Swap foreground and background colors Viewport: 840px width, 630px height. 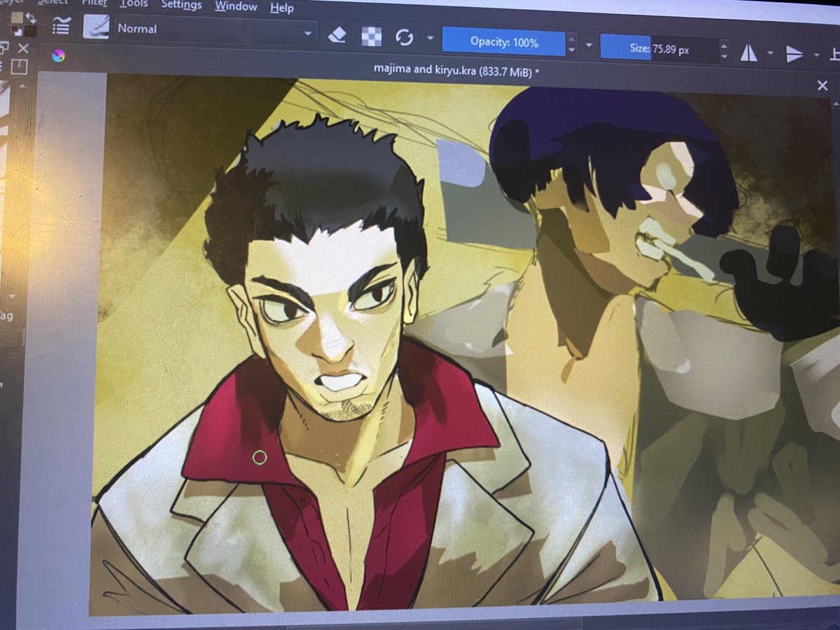[x=30, y=17]
